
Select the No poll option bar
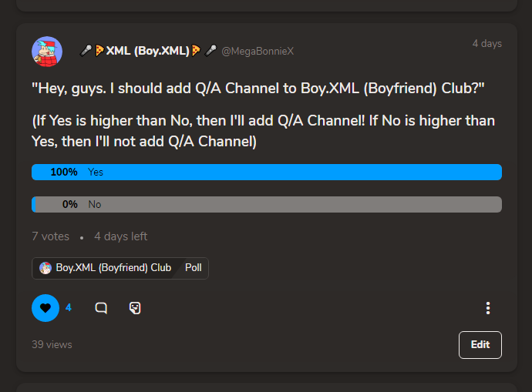267,204
